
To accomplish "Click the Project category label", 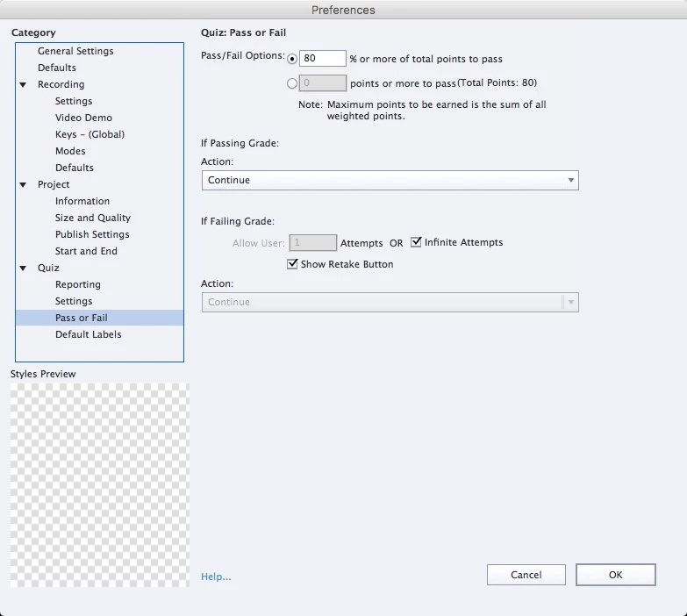I will click(x=54, y=184).
